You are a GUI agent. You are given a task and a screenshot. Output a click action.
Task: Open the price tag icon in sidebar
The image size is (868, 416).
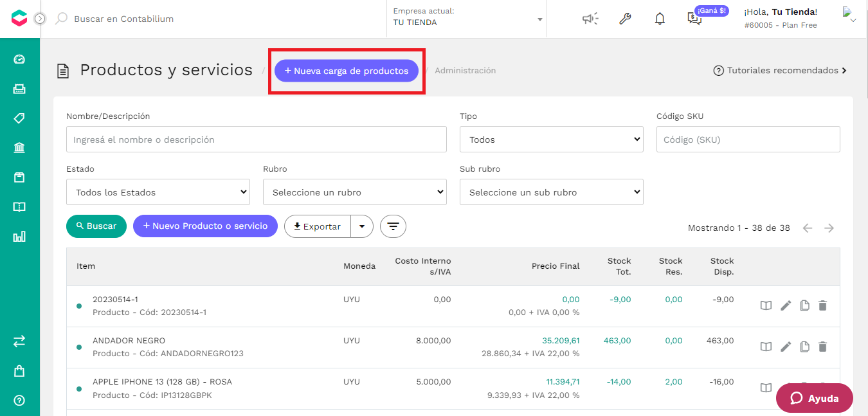tap(19, 118)
